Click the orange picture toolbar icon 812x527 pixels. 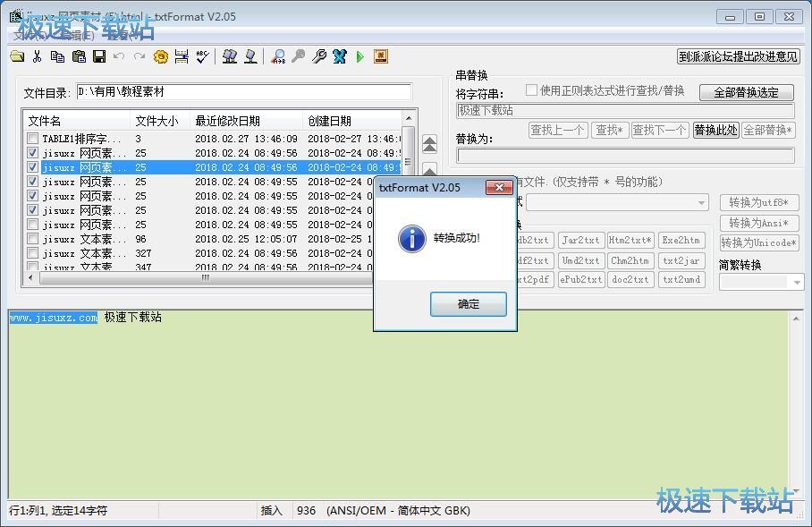[x=381, y=56]
